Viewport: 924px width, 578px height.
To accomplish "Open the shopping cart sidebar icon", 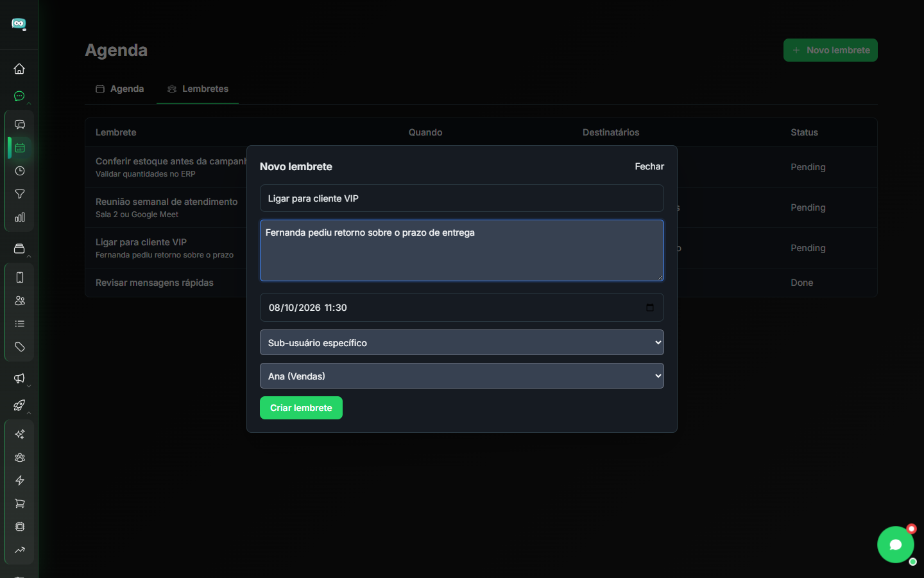I will coord(20,504).
